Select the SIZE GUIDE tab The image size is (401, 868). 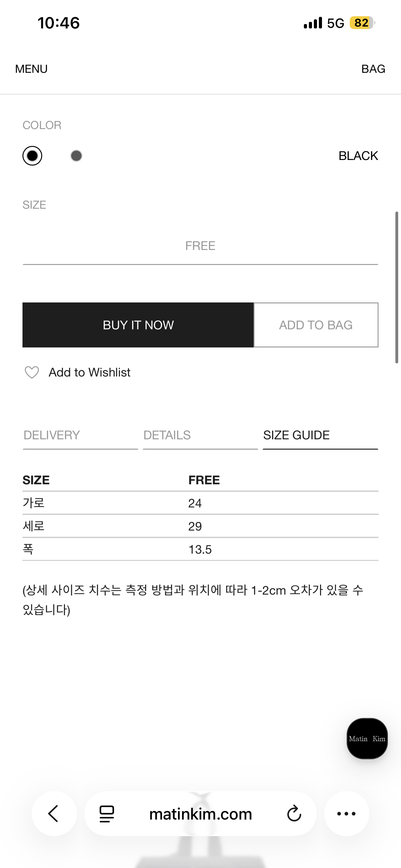point(296,435)
